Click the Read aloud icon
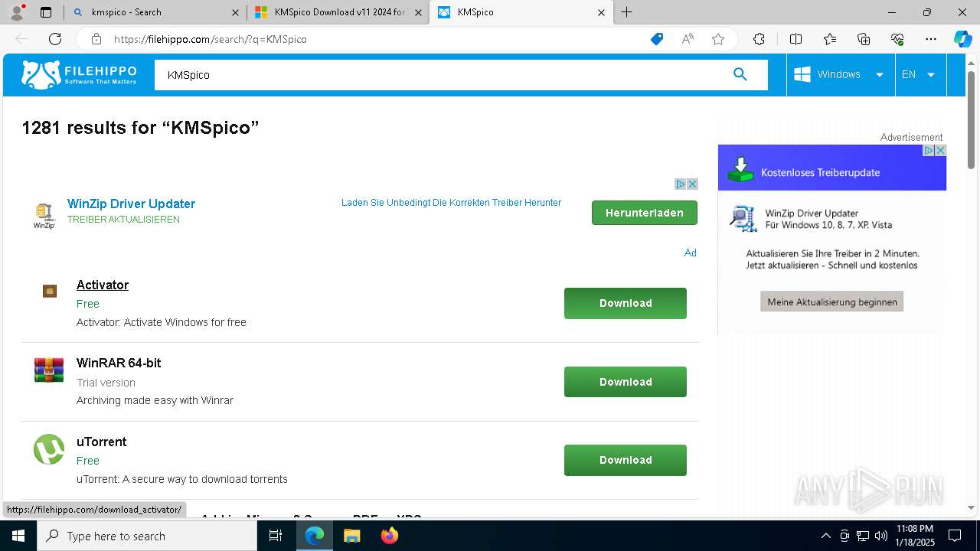980x551 pixels. tap(688, 39)
